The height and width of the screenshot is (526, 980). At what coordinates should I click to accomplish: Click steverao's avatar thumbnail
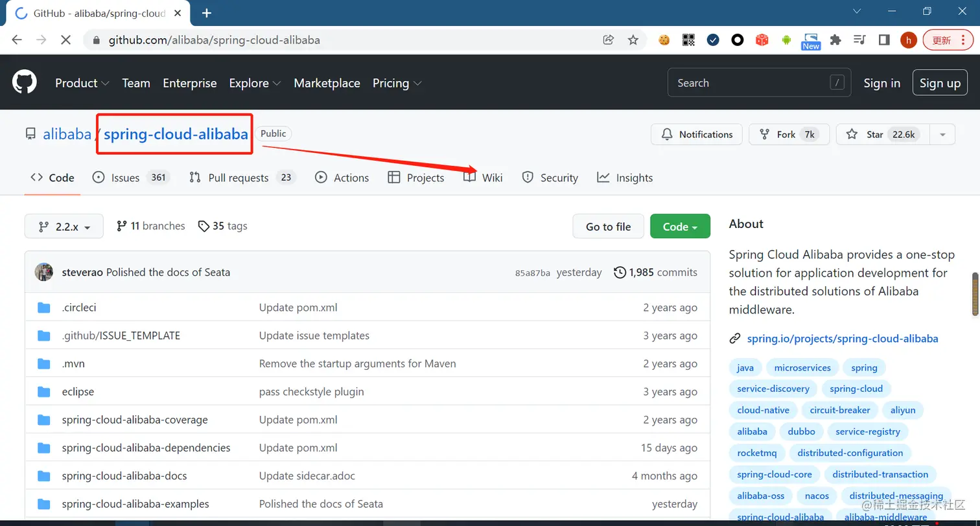tap(44, 272)
